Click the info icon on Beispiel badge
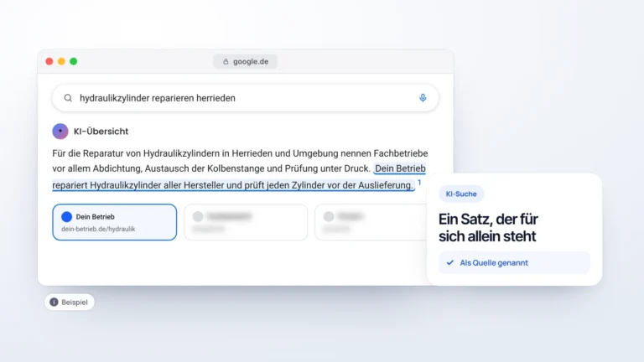Screen dimensions: 644x362 (x=54, y=302)
